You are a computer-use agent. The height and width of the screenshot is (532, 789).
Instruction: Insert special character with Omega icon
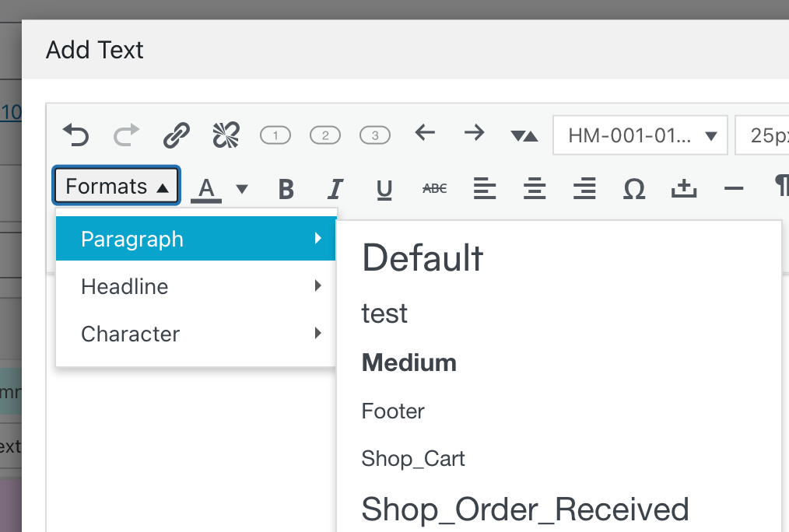coord(634,188)
